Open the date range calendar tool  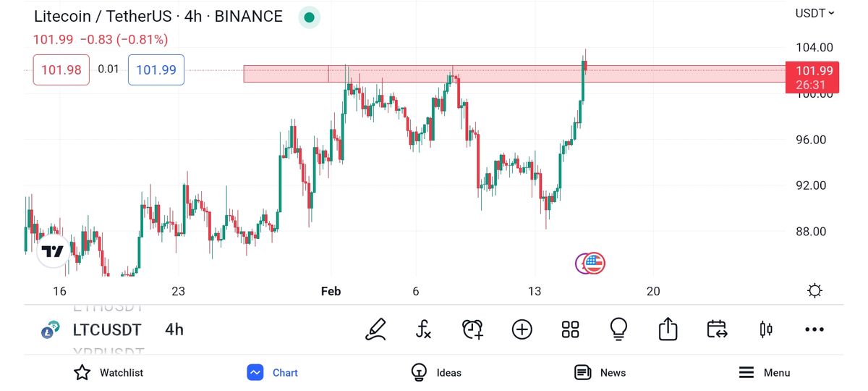pos(717,329)
